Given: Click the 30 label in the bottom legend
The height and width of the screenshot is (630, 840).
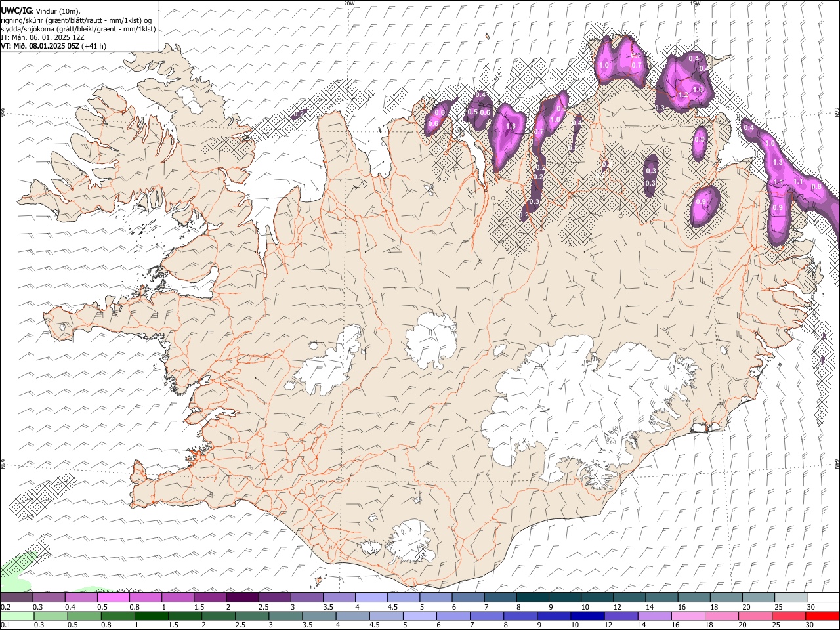Looking at the screenshot, I should point(809,625).
